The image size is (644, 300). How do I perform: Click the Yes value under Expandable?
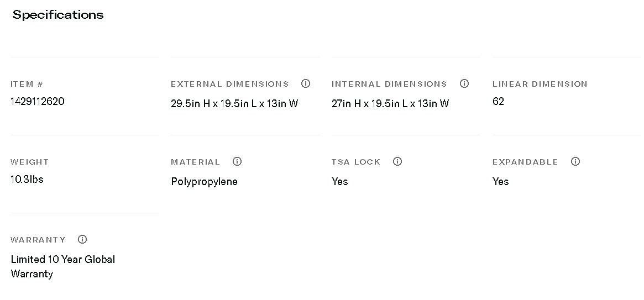pos(501,181)
